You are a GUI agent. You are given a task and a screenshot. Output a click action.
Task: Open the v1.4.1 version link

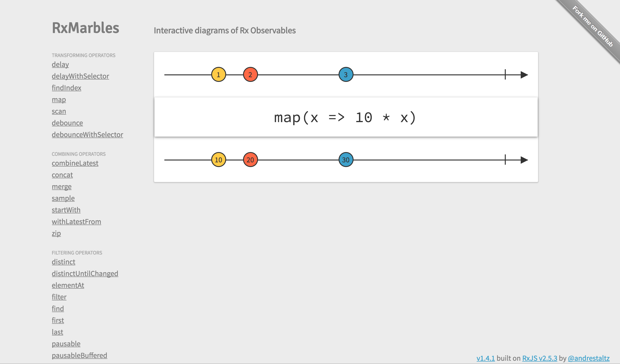[x=485, y=358]
